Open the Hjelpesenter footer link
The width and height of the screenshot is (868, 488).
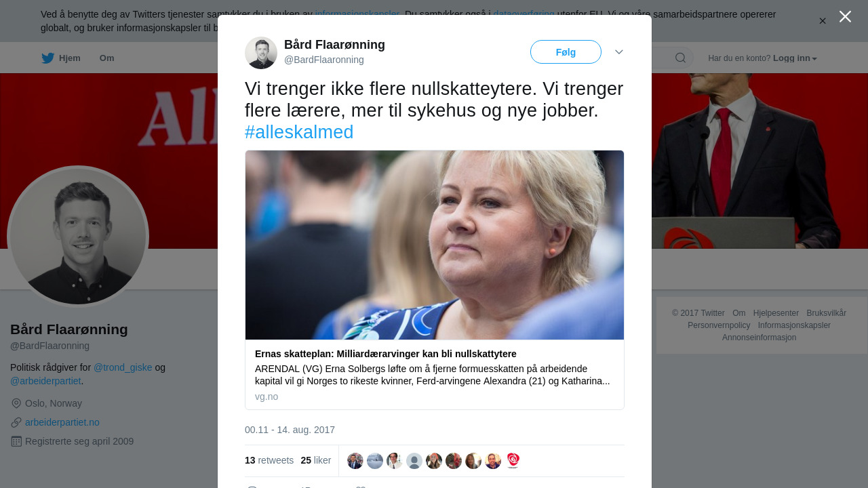point(776,313)
